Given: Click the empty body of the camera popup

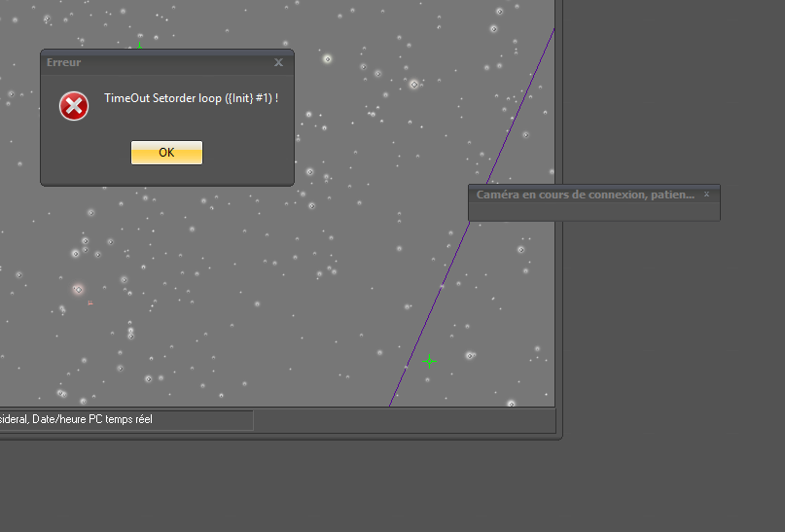Looking at the screenshot, I should 593,211.
